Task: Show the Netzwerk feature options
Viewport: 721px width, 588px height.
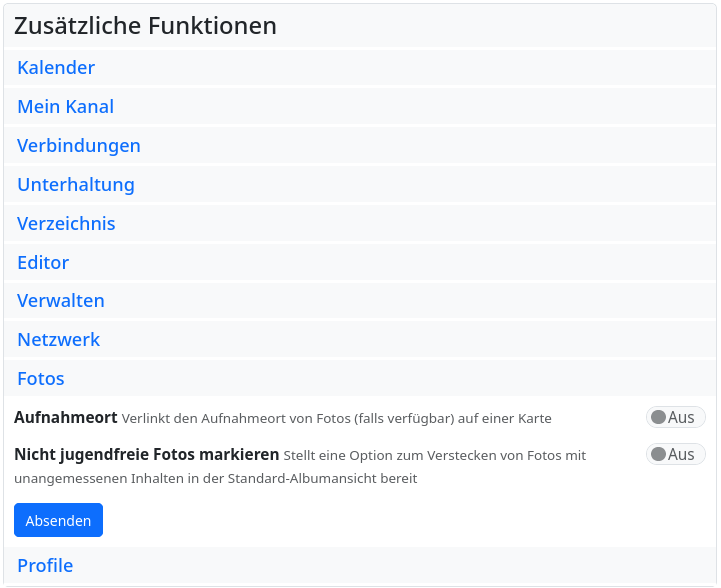Action: pos(58,340)
